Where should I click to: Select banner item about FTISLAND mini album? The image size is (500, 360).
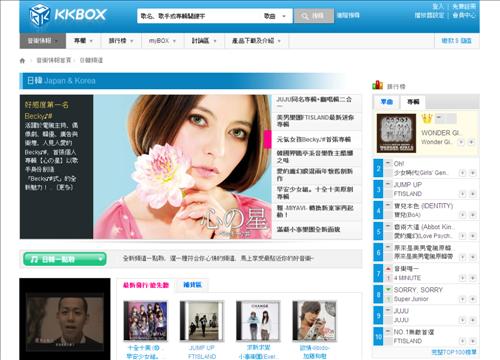317,121
